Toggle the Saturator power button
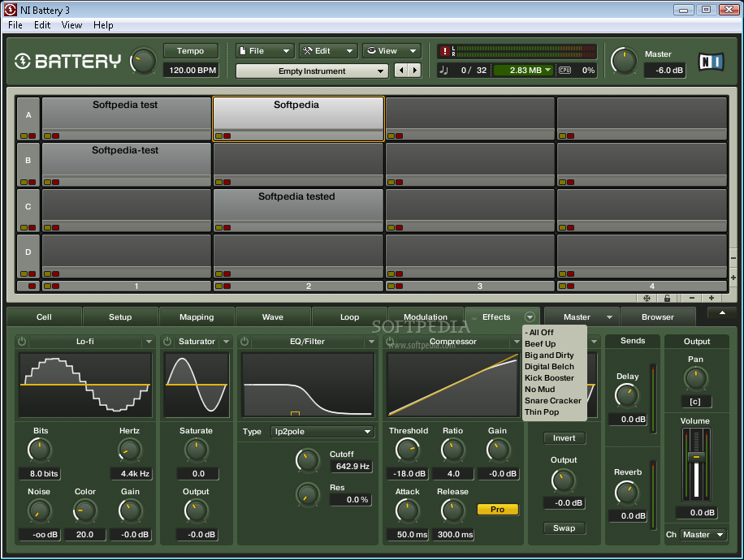The height and width of the screenshot is (560, 744). (x=167, y=341)
